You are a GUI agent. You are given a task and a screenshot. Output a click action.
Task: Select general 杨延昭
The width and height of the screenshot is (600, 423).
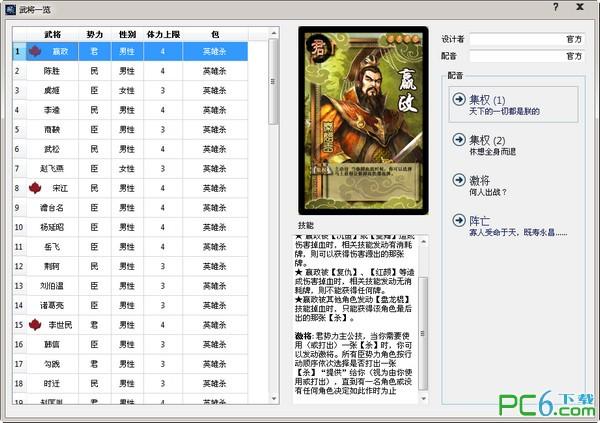[52, 227]
